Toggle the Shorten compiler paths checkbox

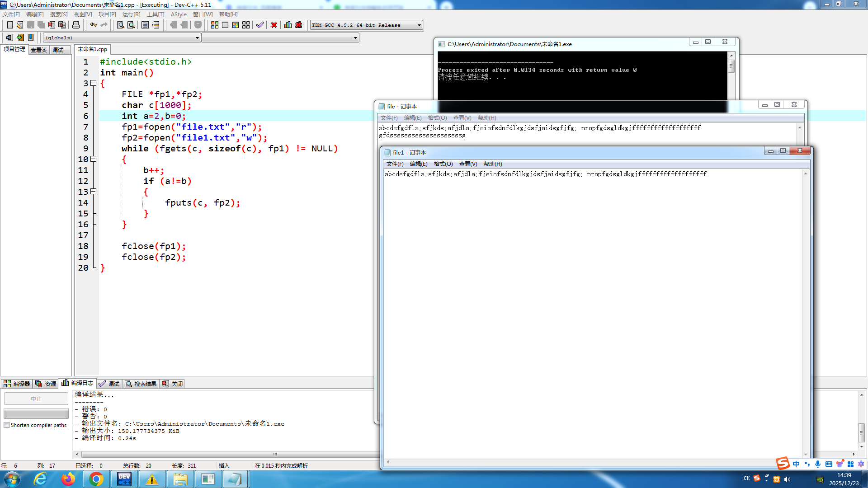tap(7, 425)
